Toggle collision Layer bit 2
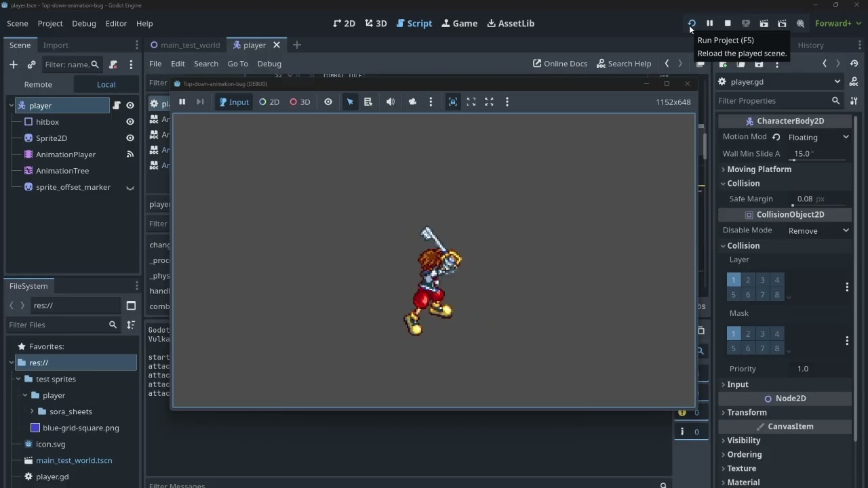 [x=748, y=280]
